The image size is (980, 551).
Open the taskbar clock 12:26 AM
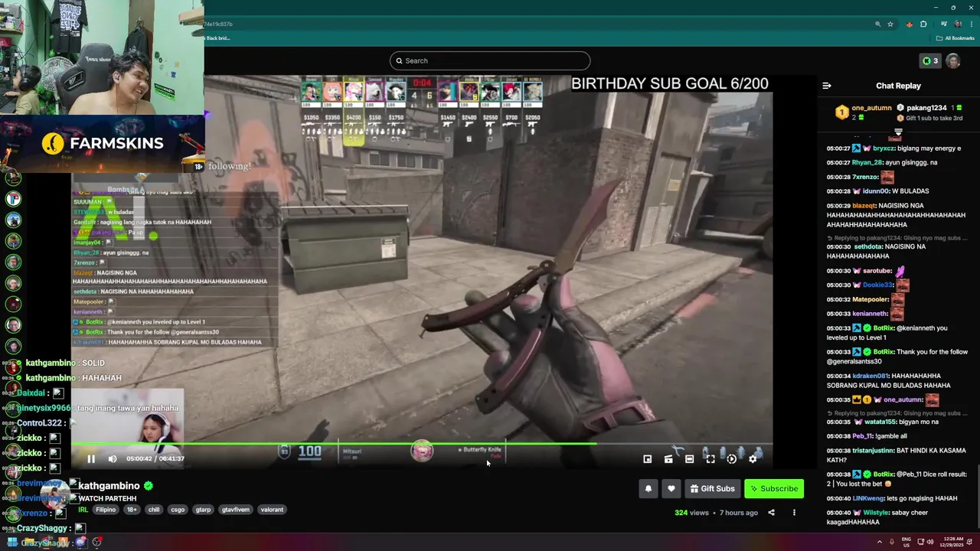pos(953,542)
